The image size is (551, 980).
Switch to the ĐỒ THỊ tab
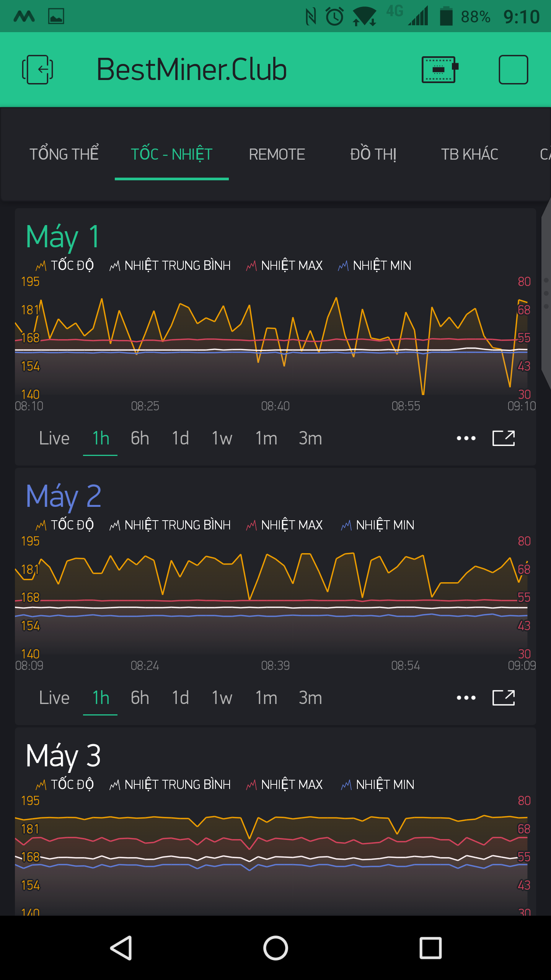pos(373,154)
